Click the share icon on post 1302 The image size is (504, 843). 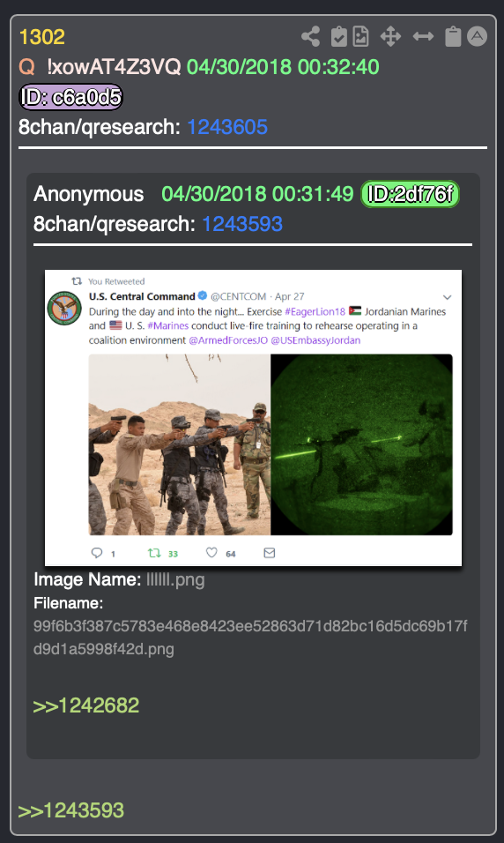310,36
